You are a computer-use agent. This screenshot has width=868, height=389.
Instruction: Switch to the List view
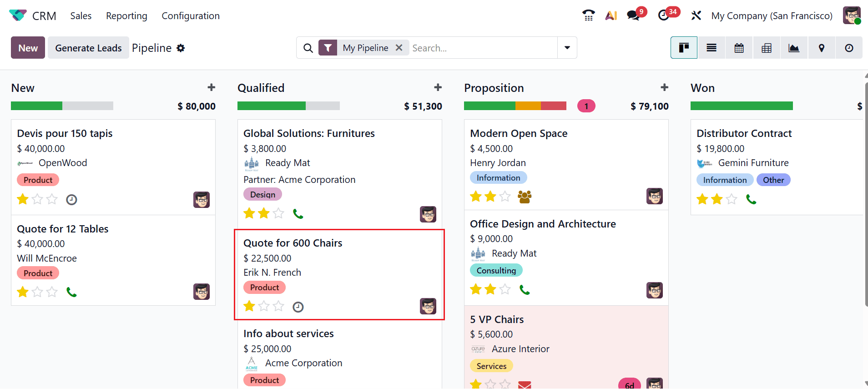pyautogui.click(x=712, y=47)
